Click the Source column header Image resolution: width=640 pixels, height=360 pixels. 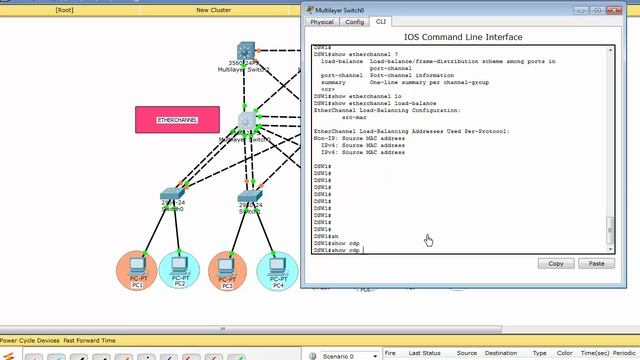click(x=467, y=353)
